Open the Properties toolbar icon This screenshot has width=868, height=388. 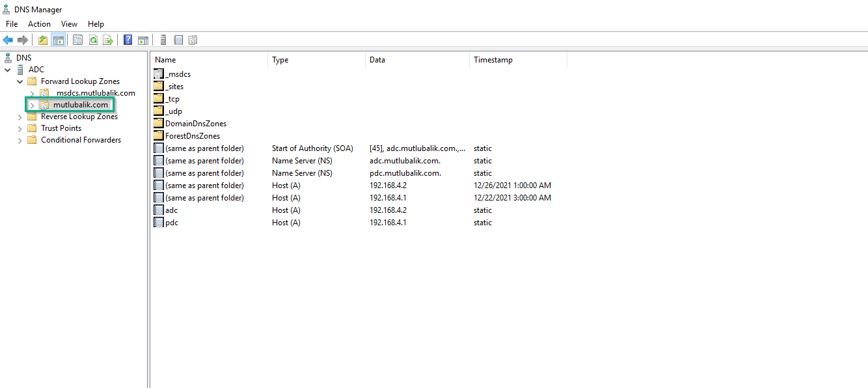77,40
